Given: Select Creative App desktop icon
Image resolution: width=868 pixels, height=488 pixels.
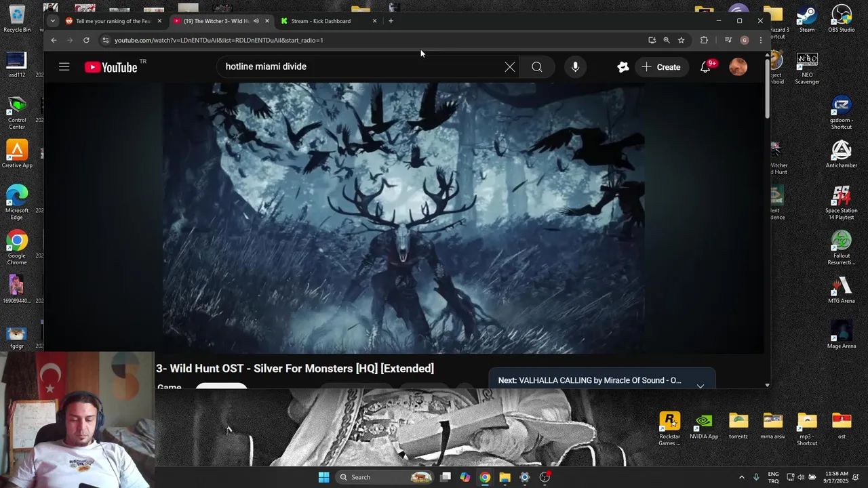Looking at the screenshot, I should click(x=17, y=154).
